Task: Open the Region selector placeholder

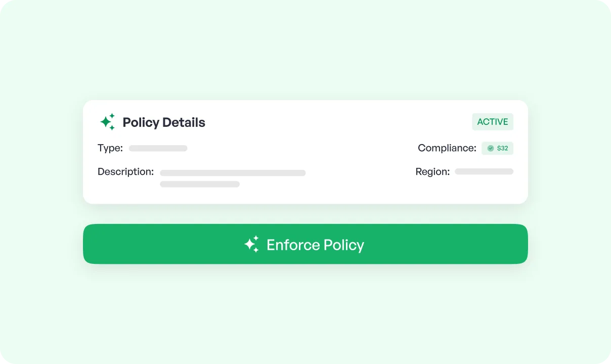Action: (484, 171)
